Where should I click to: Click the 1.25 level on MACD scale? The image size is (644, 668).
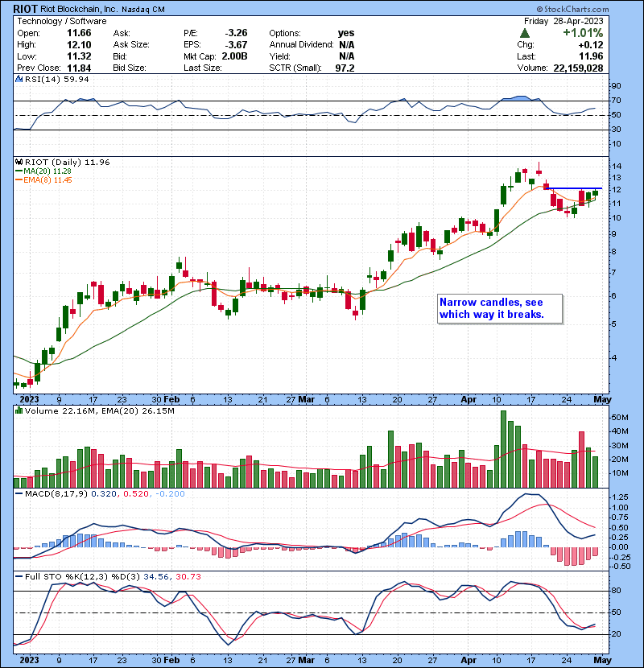pos(620,497)
